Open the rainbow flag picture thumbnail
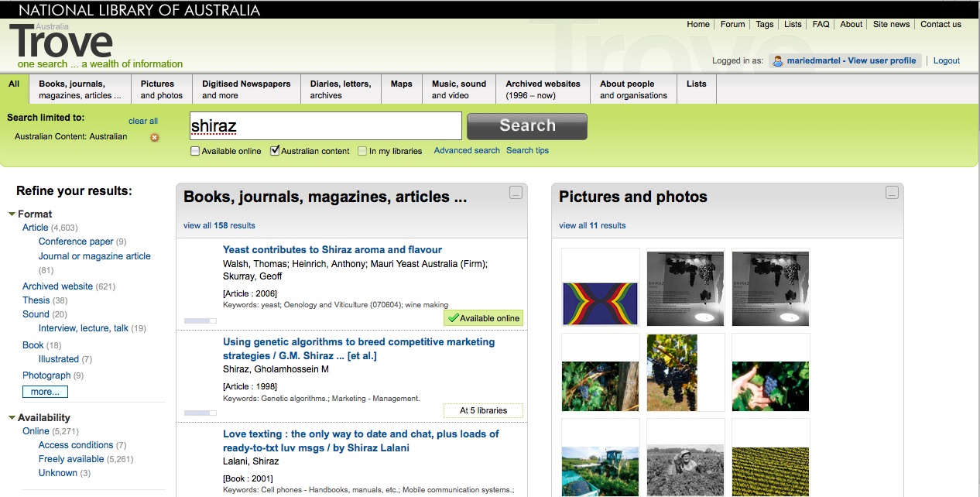Image resolution: width=980 pixels, height=497 pixels. [601, 303]
